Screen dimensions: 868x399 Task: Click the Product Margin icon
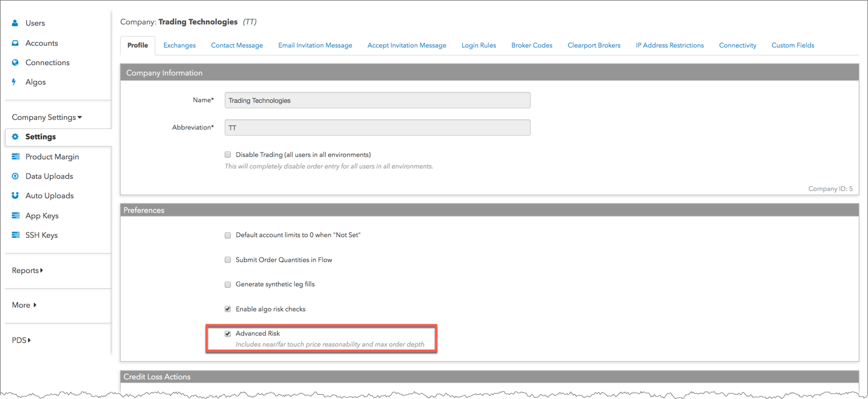point(15,157)
